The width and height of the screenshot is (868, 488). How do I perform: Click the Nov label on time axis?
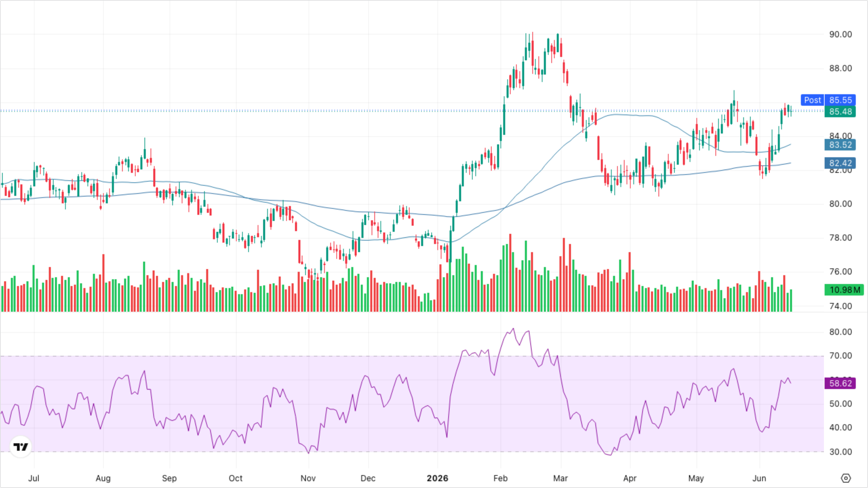(x=308, y=478)
